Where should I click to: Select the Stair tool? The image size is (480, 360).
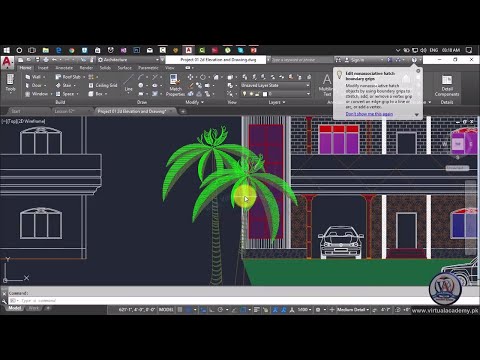point(63,85)
